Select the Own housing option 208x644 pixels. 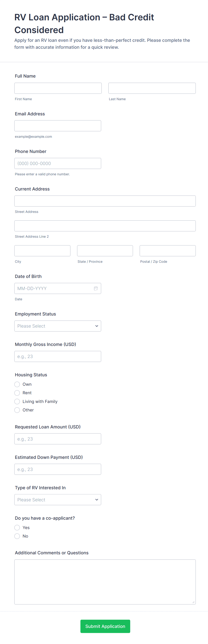(17, 384)
